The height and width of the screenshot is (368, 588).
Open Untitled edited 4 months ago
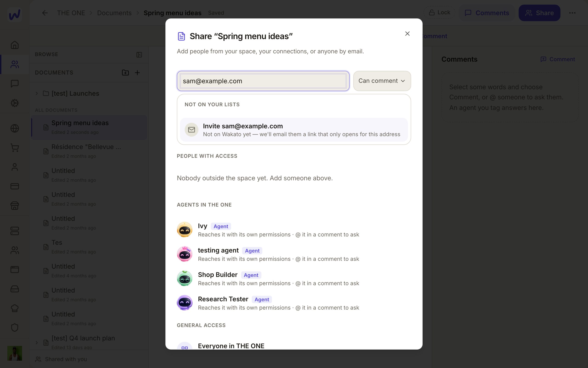89,271
